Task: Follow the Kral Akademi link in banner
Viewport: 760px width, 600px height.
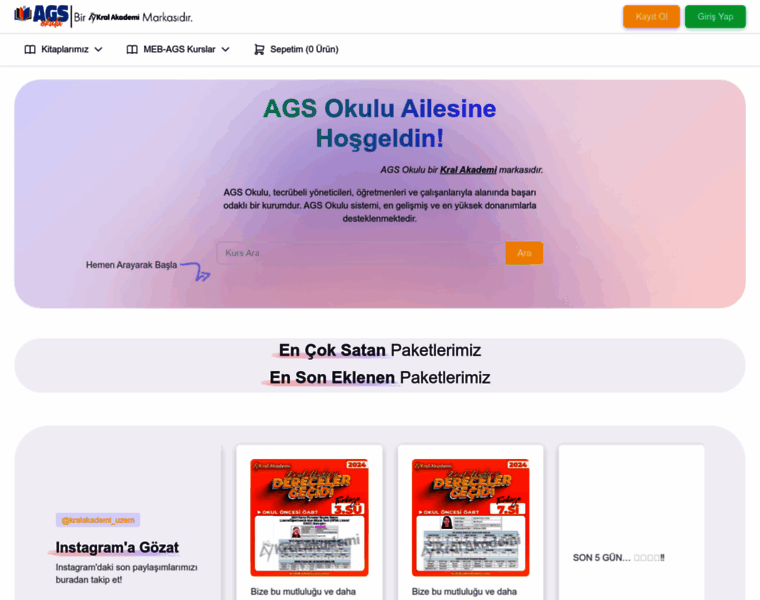Action: (468, 170)
